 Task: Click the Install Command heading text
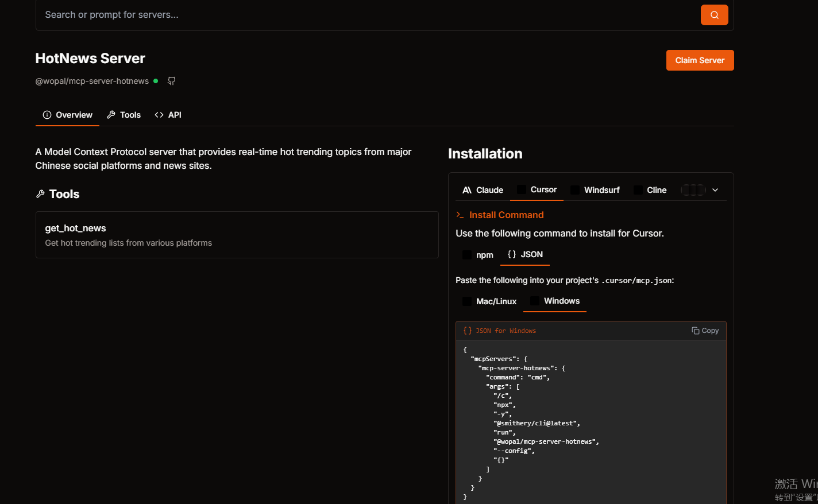(x=506, y=215)
